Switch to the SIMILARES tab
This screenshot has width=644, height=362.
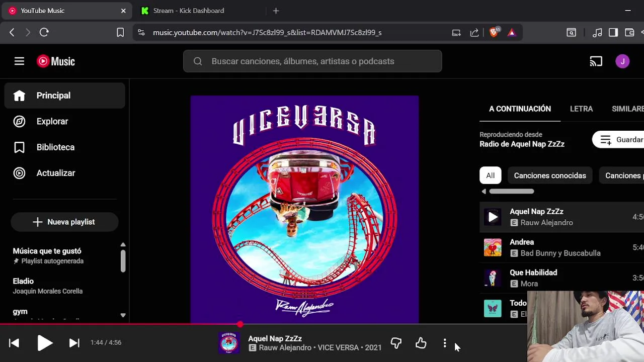pyautogui.click(x=627, y=109)
